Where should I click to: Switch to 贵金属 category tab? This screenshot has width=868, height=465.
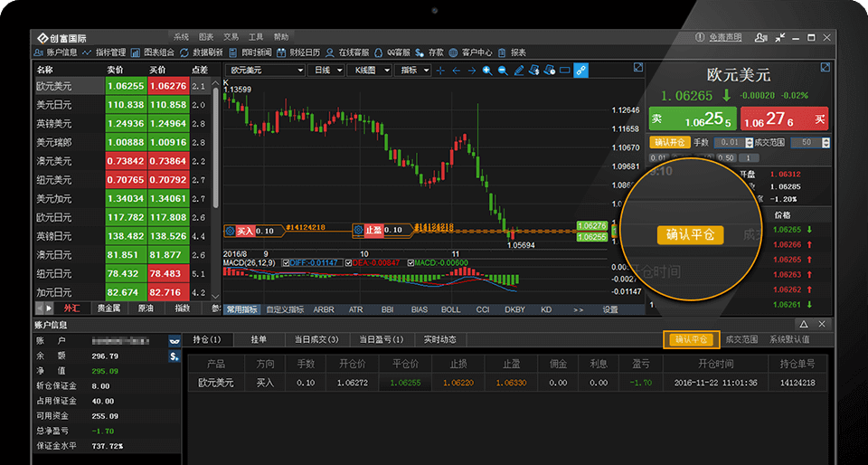pyautogui.click(x=108, y=308)
